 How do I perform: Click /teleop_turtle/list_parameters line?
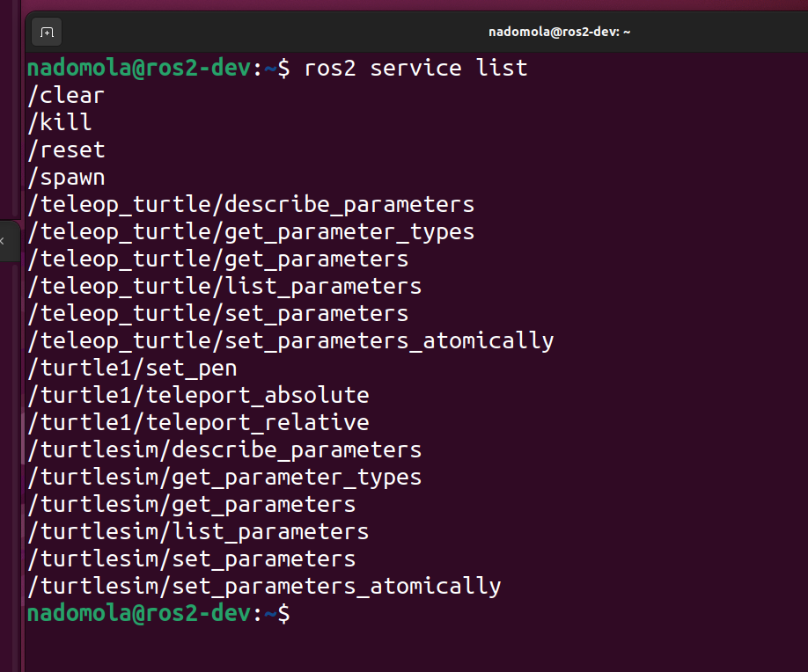[x=224, y=287]
